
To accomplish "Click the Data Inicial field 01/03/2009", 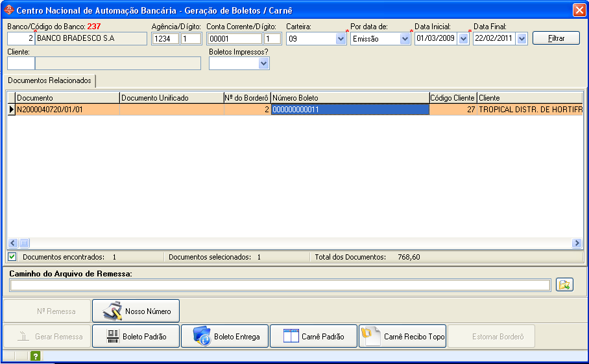I will pyautogui.click(x=436, y=39).
